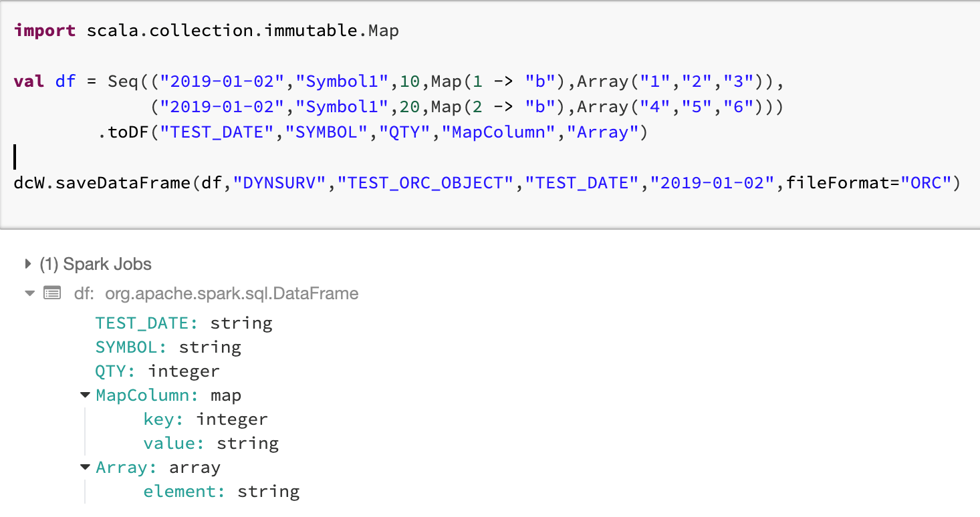Click the "DYNSURV" string literal
Viewport: 980px width, 517px height.
pos(281,182)
